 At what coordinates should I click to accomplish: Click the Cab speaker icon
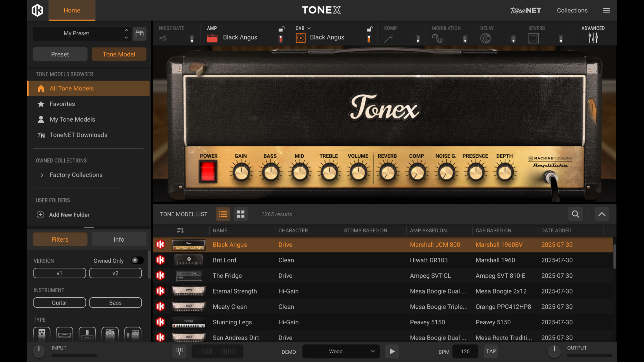pyautogui.click(x=300, y=38)
